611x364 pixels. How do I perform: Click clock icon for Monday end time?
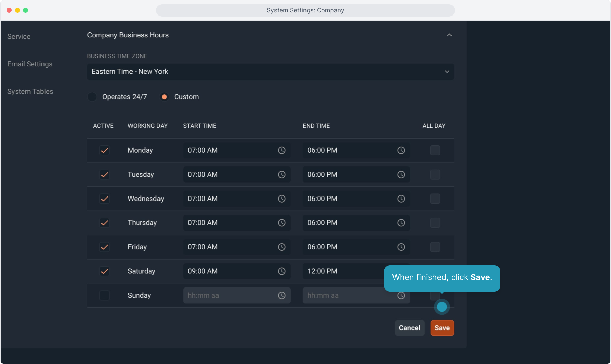pyautogui.click(x=401, y=150)
